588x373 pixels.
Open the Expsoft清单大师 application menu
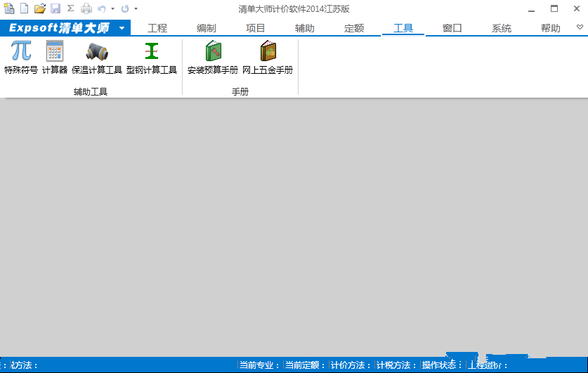tap(65, 27)
